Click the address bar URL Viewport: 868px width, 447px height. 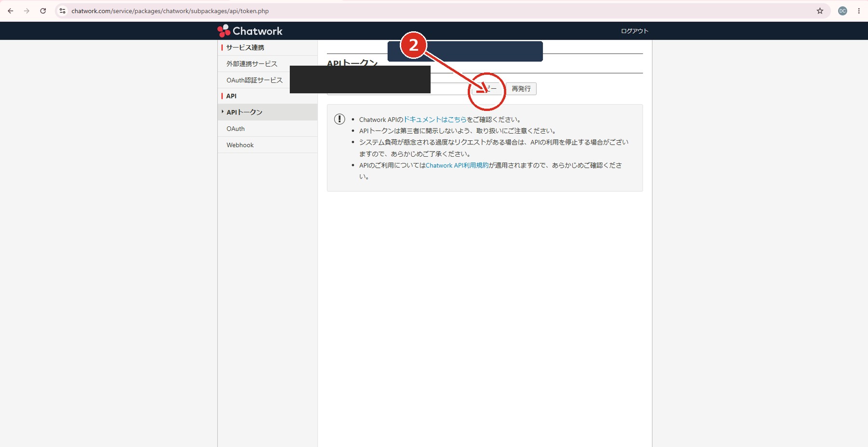coord(170,11)
